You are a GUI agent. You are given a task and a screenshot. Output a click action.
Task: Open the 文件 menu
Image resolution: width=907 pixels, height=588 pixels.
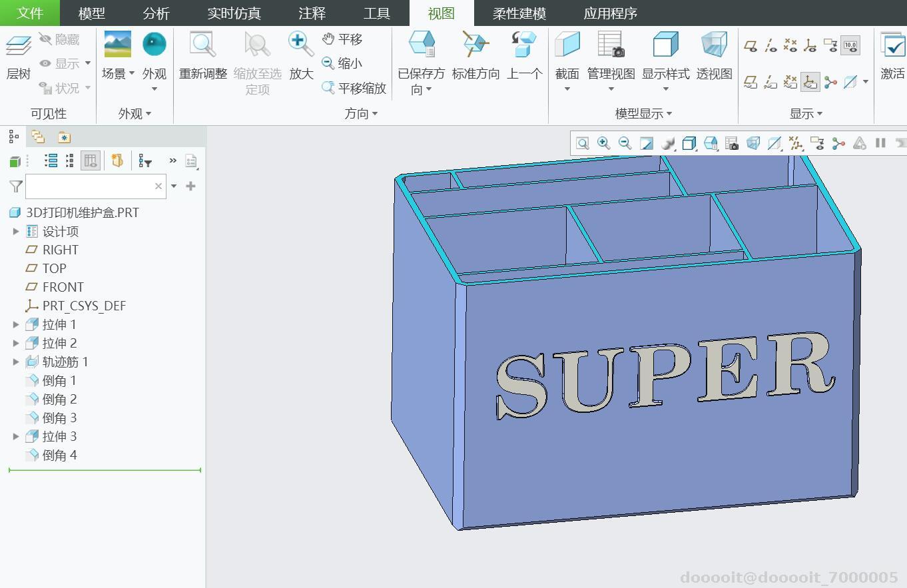pyautogui.click(x=29, y=13)
